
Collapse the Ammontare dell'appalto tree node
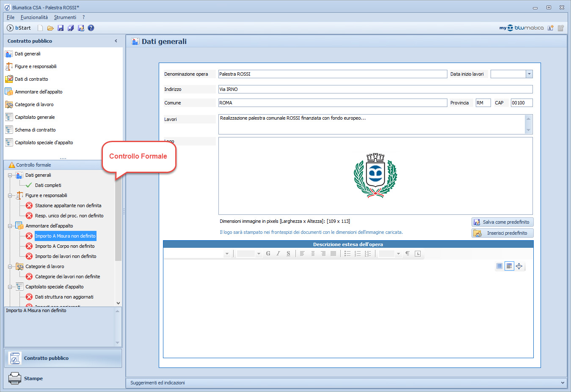[10, 226]
